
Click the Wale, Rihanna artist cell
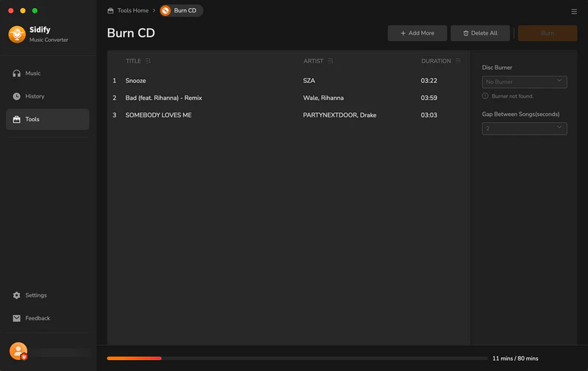point(323,98)
